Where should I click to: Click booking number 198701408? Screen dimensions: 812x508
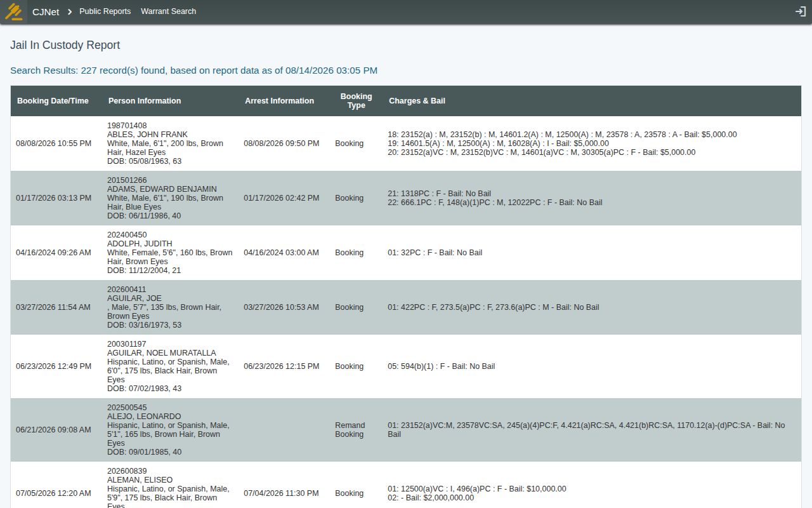[127, 126]
